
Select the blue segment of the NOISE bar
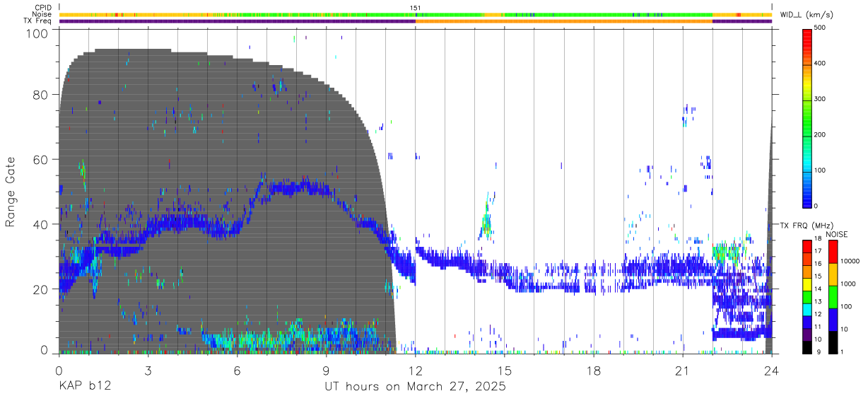click(x=832, y=320)
